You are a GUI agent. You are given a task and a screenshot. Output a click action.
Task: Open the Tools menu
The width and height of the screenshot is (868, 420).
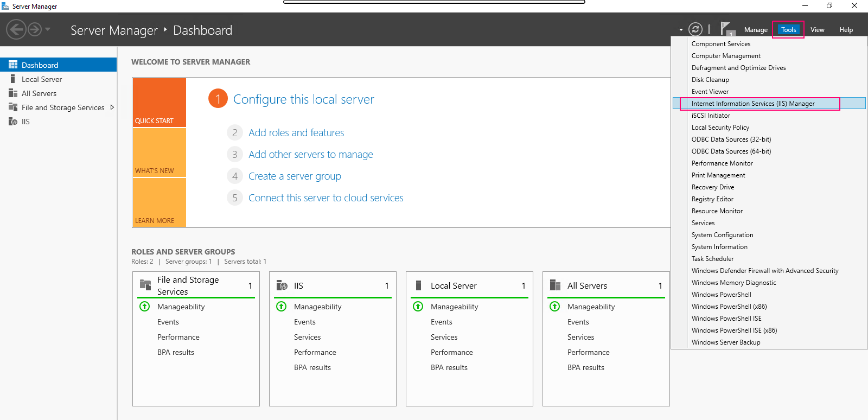click(788, 30)
